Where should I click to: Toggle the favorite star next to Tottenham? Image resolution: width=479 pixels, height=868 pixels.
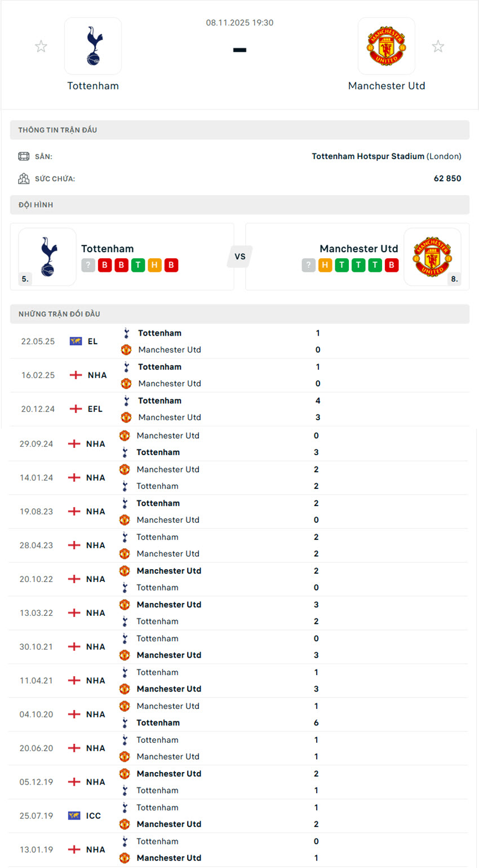coord(41,46)
